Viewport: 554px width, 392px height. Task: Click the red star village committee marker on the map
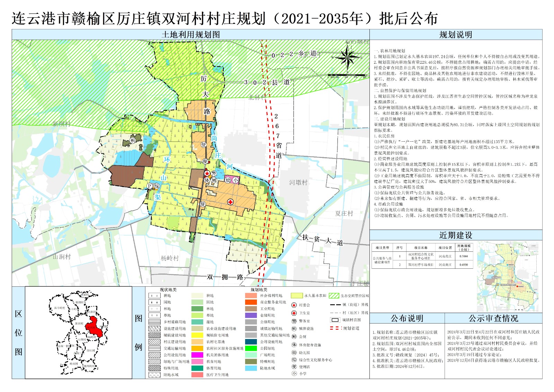(207, 173)
